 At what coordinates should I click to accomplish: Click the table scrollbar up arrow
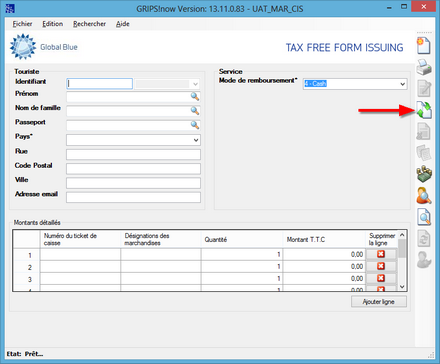coord(402,235)
